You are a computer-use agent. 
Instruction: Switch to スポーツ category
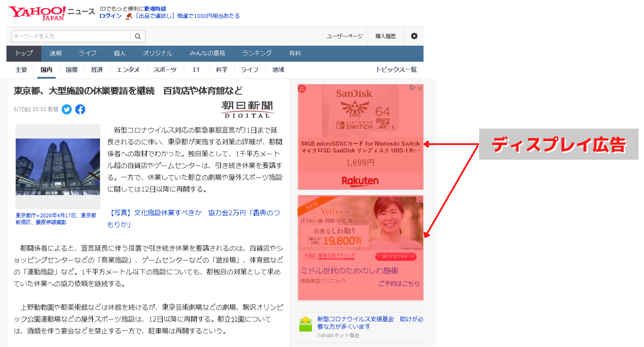[x=165, y=70]
